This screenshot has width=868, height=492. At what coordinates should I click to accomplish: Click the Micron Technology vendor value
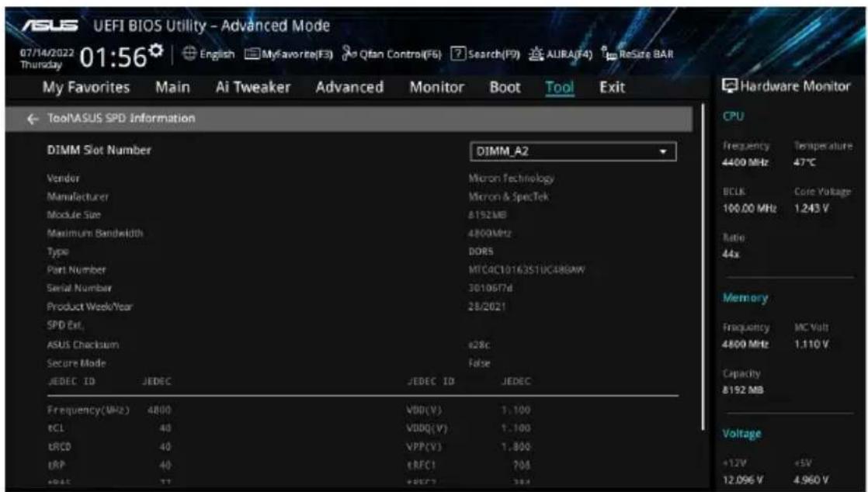point(511,178)
